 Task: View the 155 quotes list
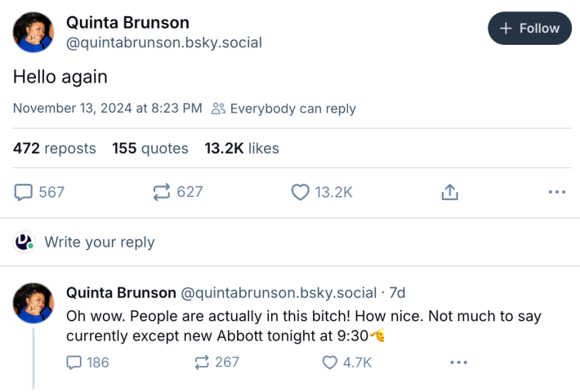pyautogui.click(x=150, y=149)
